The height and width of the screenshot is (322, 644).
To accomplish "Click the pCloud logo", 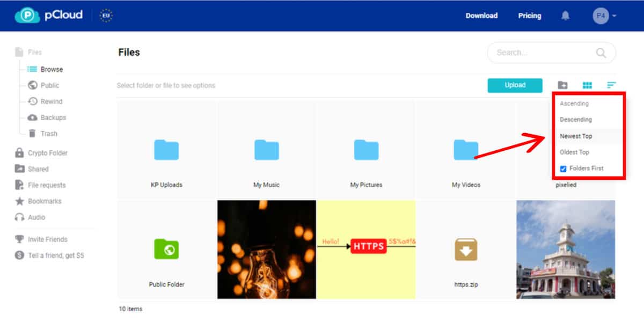I will pyautogui.click(x=49, y=15).
